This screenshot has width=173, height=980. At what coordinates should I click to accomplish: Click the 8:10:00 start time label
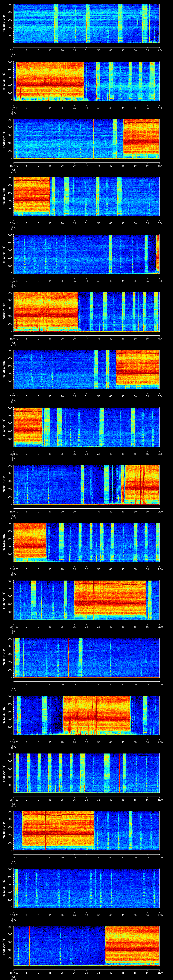coord(14,569)
